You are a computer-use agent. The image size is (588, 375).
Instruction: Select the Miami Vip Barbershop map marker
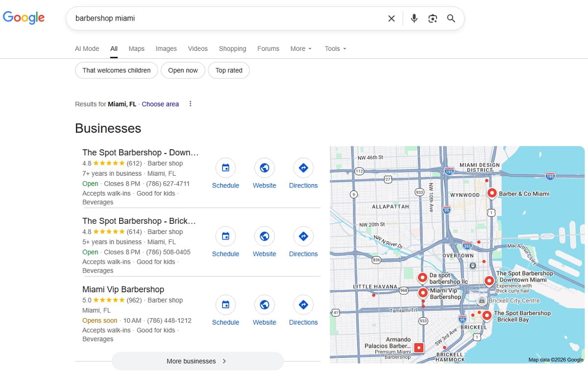point(422,293)
